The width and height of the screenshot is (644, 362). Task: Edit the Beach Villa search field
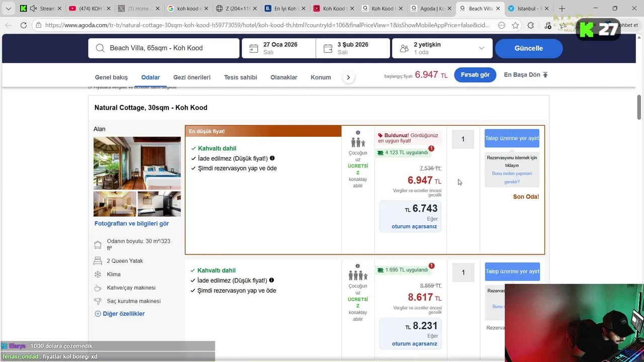pyautogui.click(x=164, y=48)
